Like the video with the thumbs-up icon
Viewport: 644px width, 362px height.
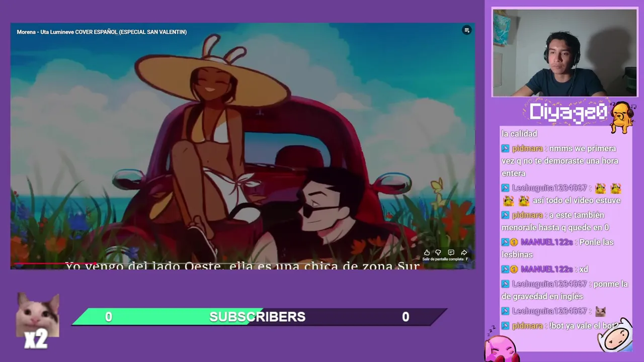(x=427, y=252)
